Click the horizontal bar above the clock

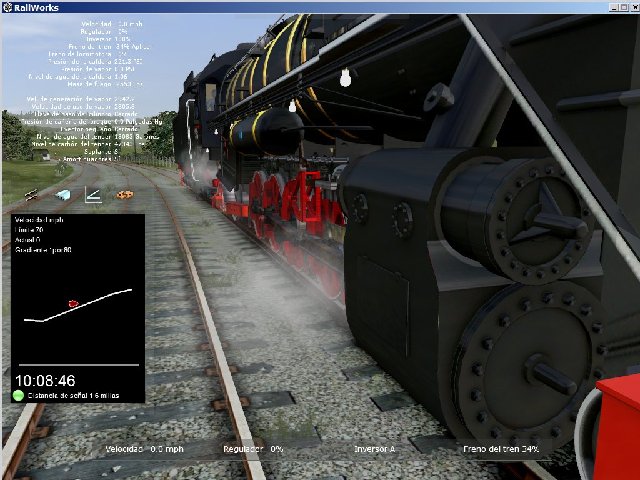pos(76,366)
